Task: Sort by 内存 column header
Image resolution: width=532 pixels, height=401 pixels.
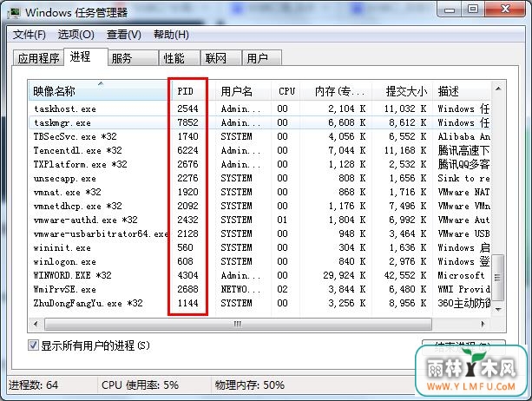Action: (x=336, y=91)
